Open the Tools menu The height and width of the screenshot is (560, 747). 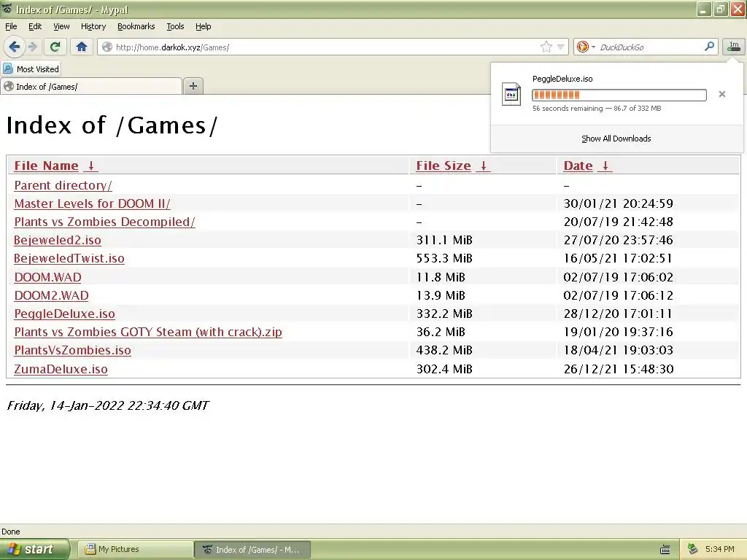pos(175,26)
